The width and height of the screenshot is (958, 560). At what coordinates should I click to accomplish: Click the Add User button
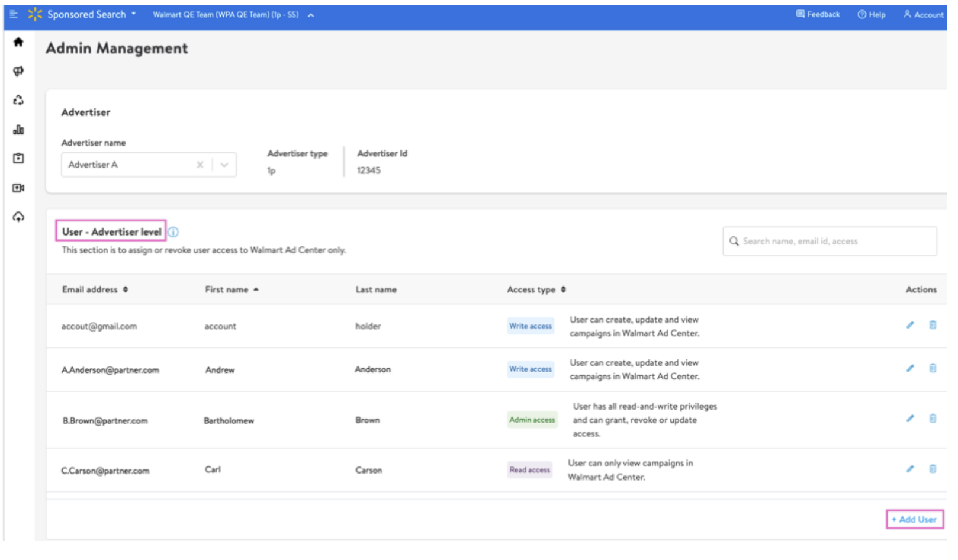click(x=915, y=520)
